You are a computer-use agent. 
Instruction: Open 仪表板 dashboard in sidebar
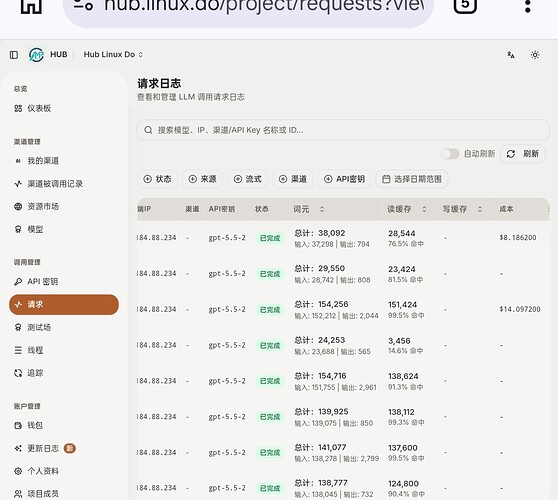(64, 108)
